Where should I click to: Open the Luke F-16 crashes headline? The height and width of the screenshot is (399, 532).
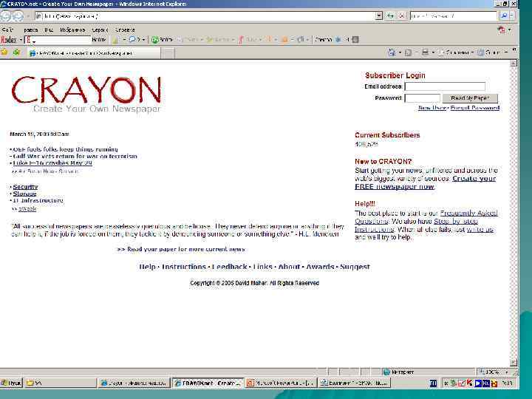(x=52, y=163)
